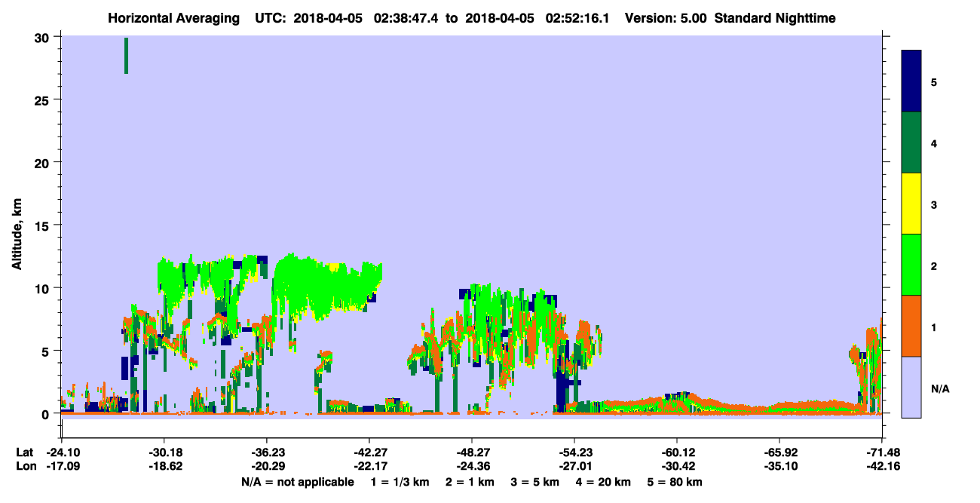980x503 pixels.
Task: Click longitude value -30.42
Action: tap(676, 467)
